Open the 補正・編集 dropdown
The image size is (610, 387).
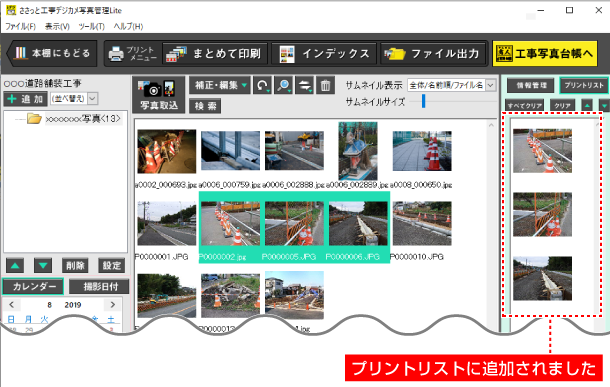click(220, 85)
